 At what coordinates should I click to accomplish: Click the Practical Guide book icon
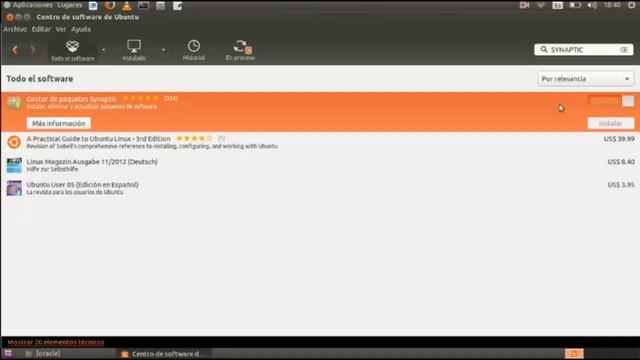click(x=14, y=142)
